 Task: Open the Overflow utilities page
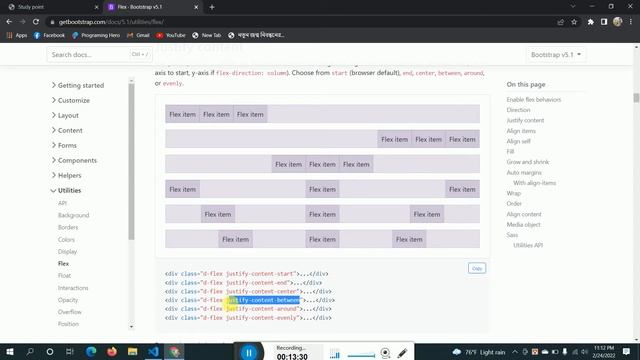click(x=69, y=312)
